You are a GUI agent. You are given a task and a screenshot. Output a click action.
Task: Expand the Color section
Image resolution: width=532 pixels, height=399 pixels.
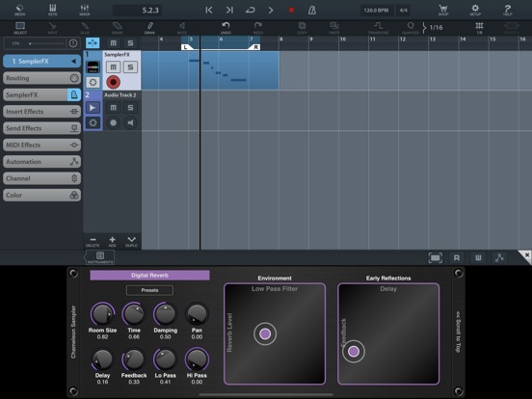[41, 195]
